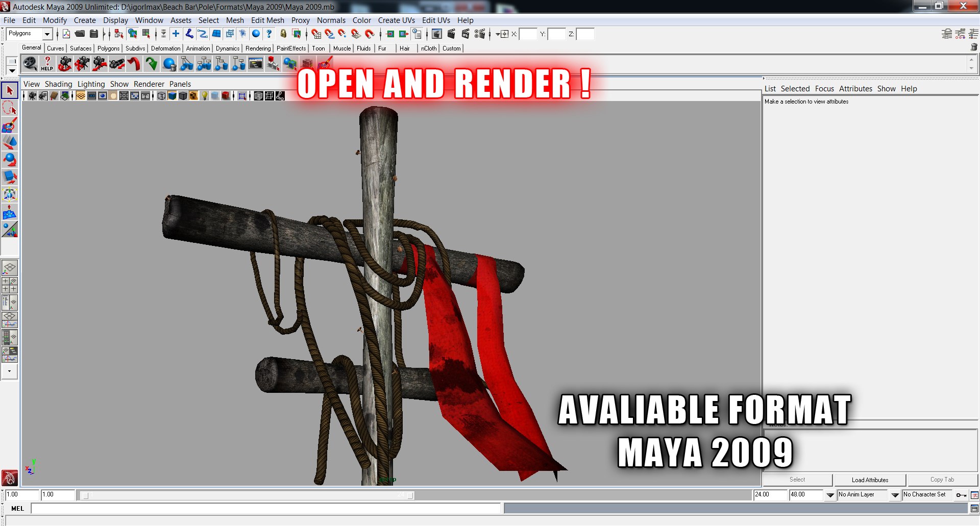The width and height of the screenshot is (980, 526).
Task: Switch to single perspective view layout
Action: click(10, 268)
